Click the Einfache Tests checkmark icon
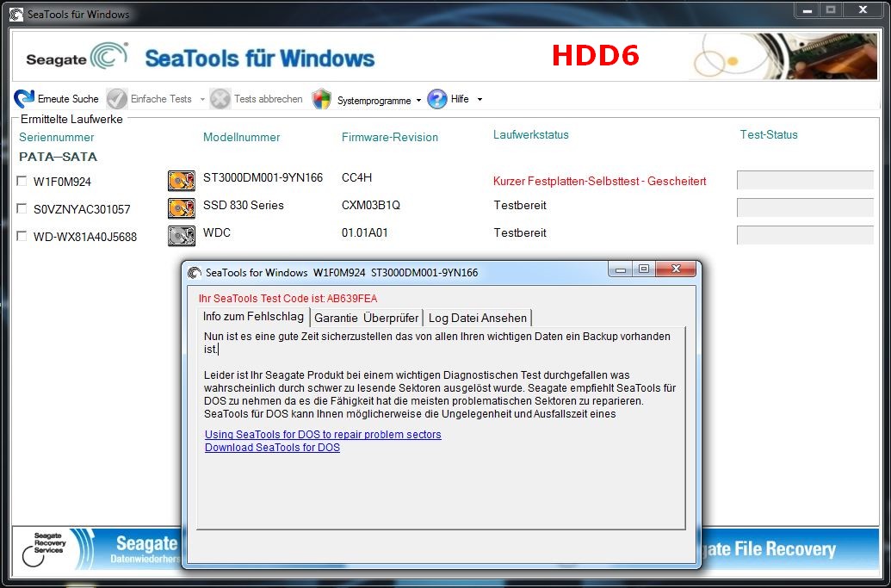Image resolution: width=891 pixels, height=588 pixels. point(116,99)
